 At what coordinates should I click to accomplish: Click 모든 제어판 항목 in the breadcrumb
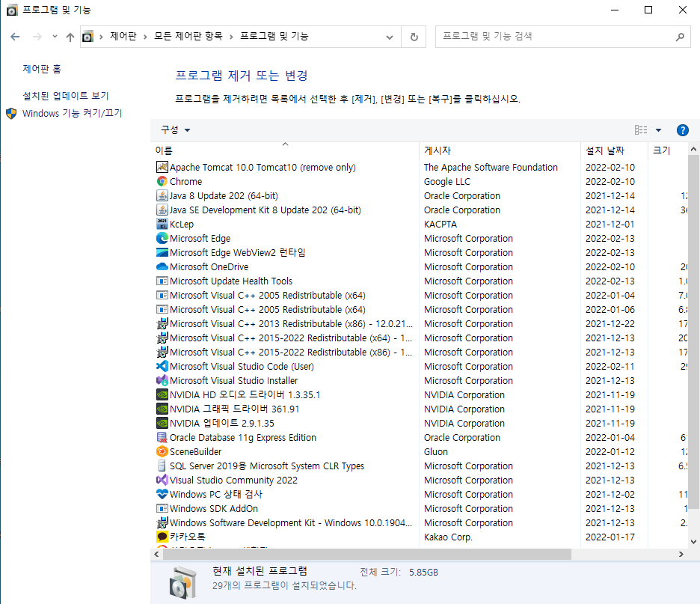pyautogui.click(x=188, y=36)
